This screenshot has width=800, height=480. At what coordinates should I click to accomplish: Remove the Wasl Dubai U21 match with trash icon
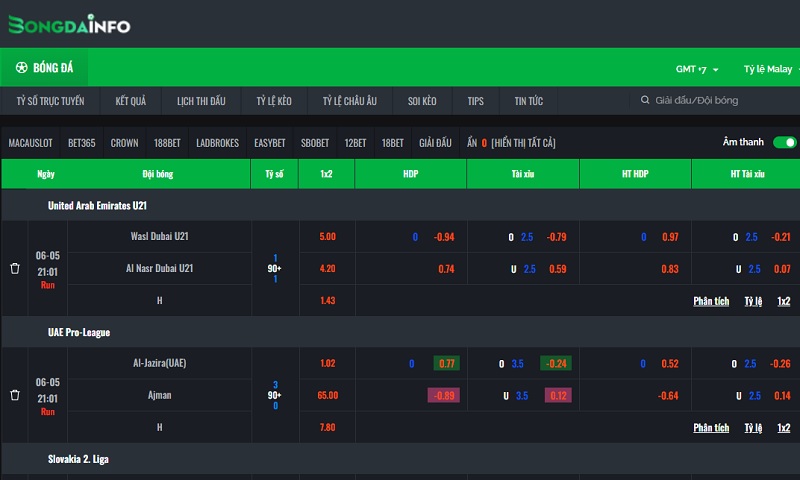(x=15, y=269)
